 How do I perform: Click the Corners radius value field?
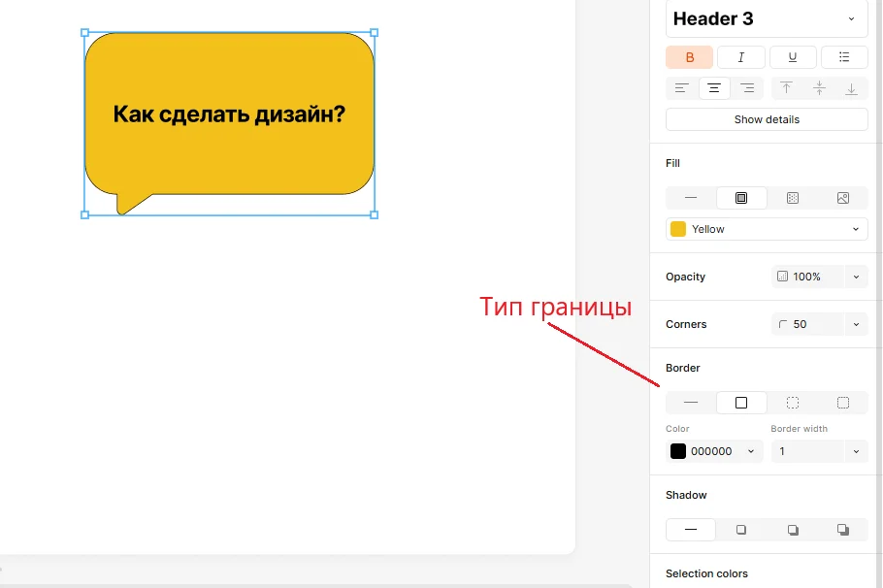[x=807, y=324]
